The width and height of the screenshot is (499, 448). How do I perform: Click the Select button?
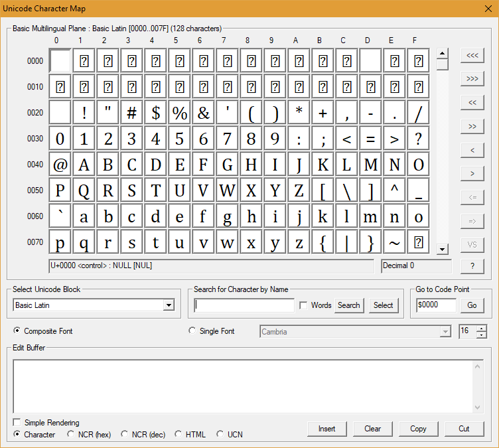tap(384, 305)
